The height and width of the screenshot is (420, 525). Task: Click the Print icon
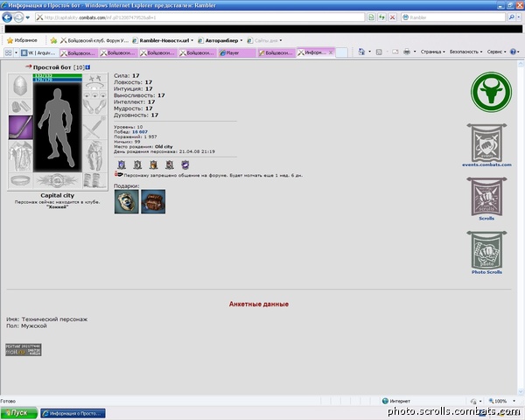(407, 52)
